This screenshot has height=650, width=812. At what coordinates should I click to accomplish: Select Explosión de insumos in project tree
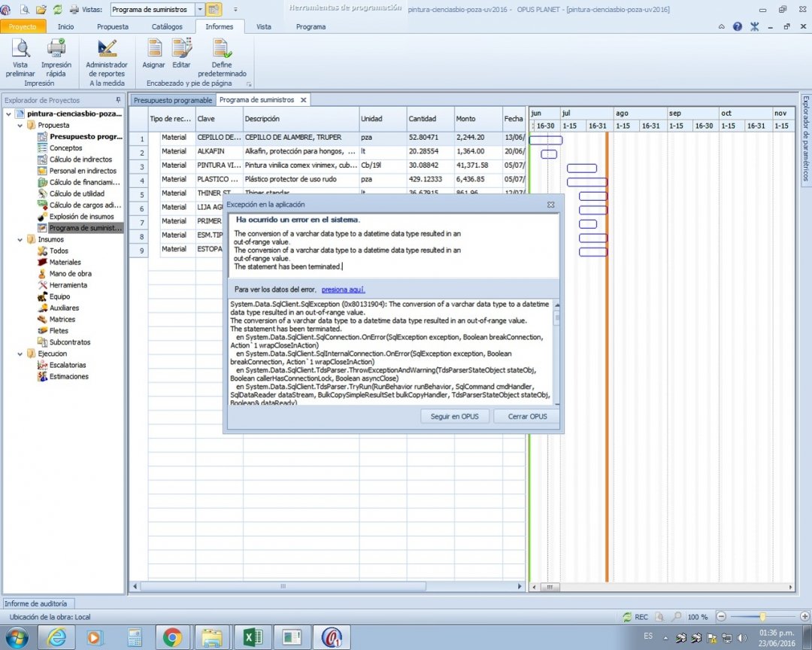click(x=81, y=217)
